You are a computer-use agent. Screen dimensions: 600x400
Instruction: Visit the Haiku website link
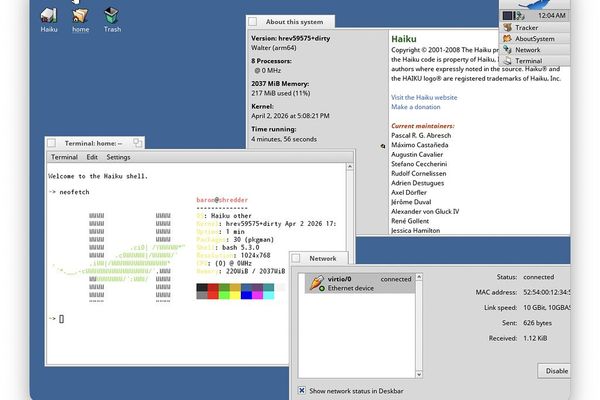pyautogui.click(x=424, y=97)
